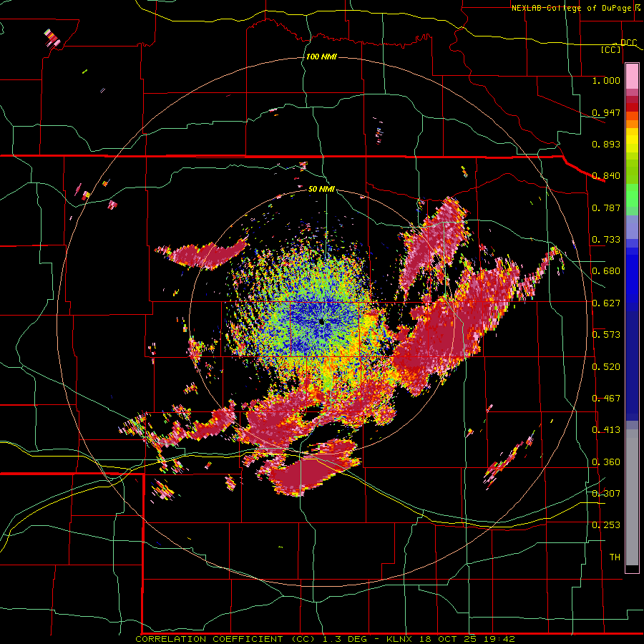Click the 0.893 legend value

[606, 144]
